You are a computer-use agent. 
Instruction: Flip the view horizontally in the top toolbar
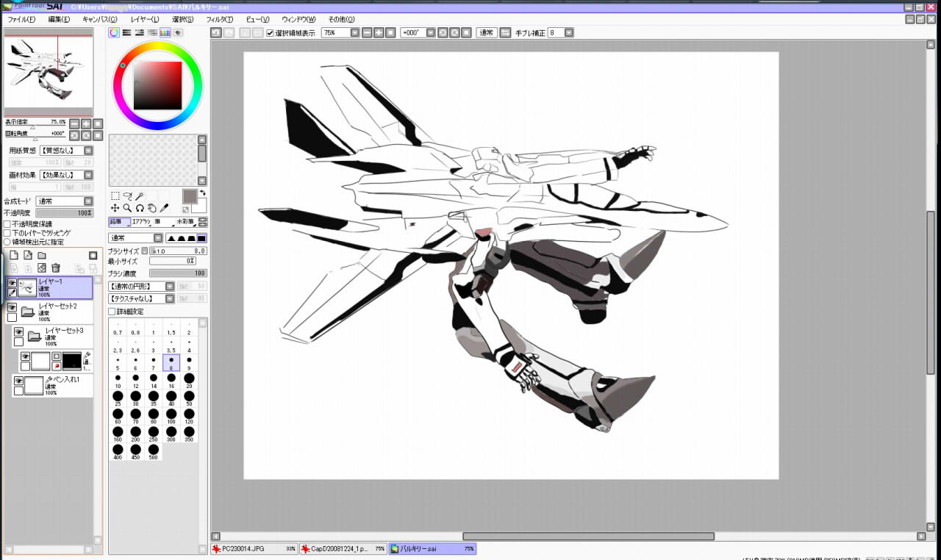505,33
